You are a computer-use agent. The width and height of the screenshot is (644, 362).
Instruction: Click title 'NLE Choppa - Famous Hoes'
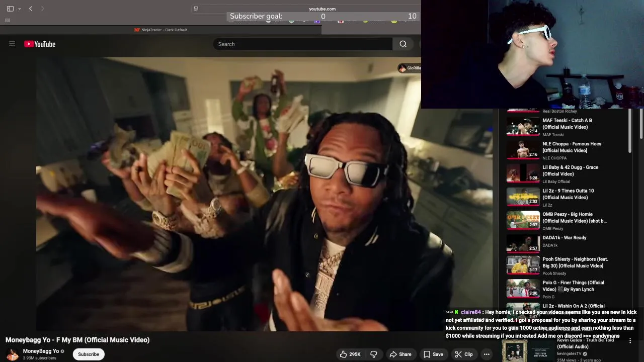[572, 147]
